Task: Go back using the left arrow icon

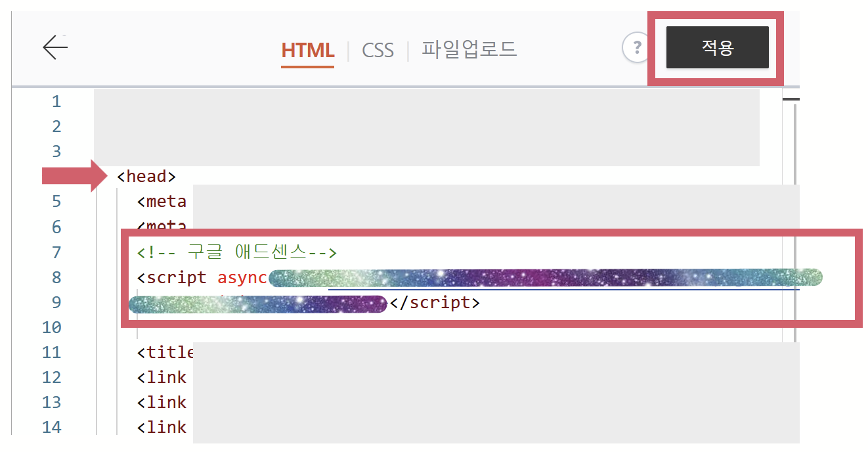Action: pos(55,48)
